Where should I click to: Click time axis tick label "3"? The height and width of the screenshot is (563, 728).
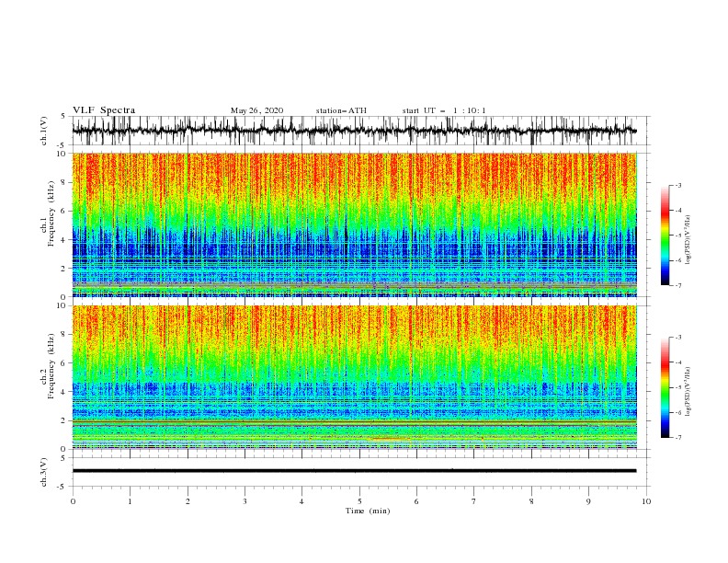tap(245, 501)
